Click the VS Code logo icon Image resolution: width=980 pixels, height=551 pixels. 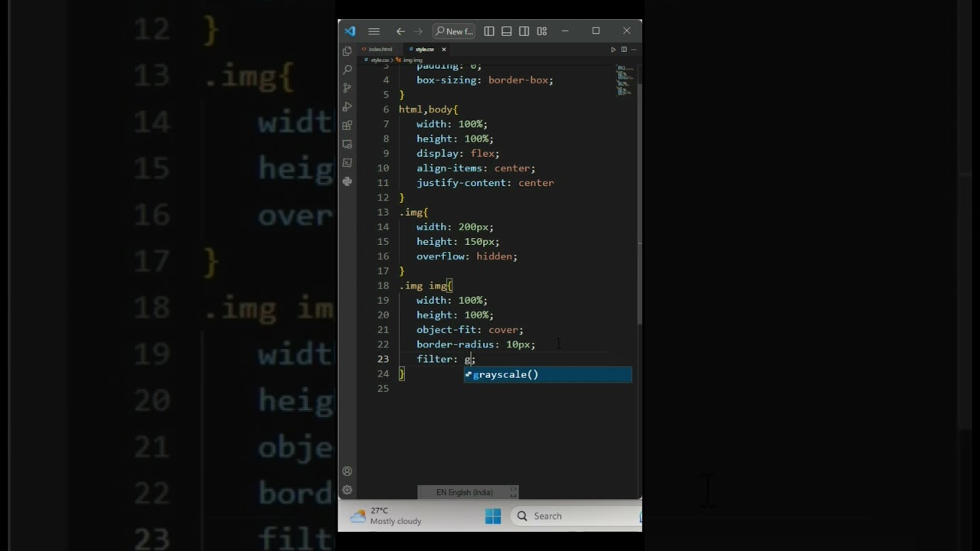tap(350, 31)
